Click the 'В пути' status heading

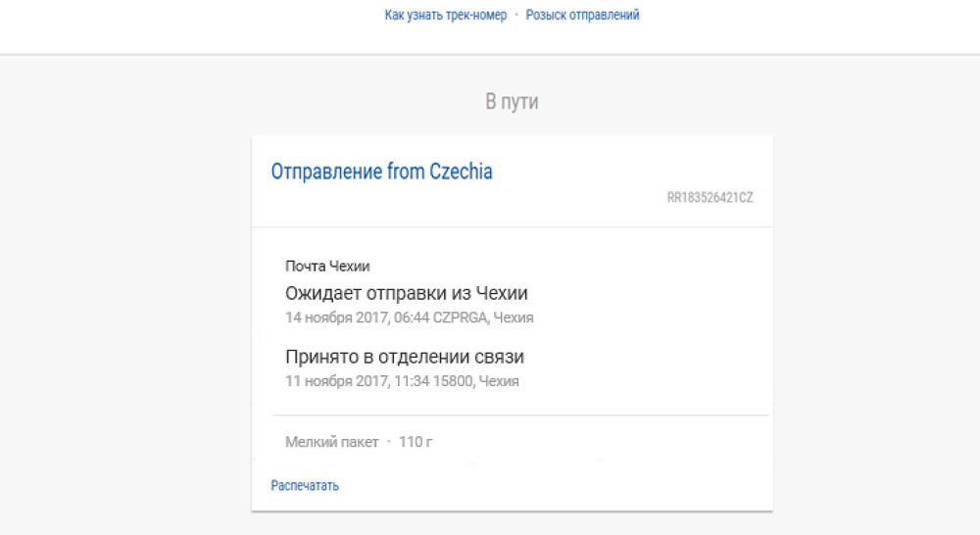point(512,101)
